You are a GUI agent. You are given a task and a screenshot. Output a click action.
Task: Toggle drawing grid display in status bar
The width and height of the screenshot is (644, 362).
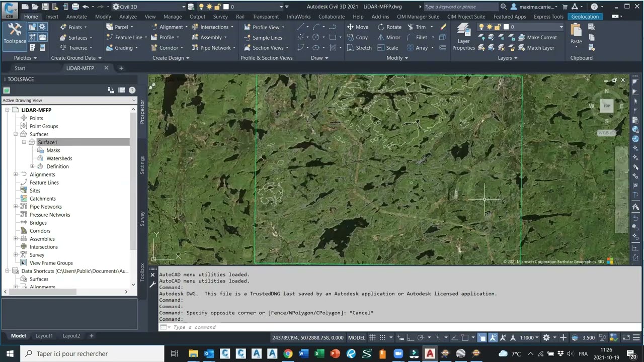372,337
